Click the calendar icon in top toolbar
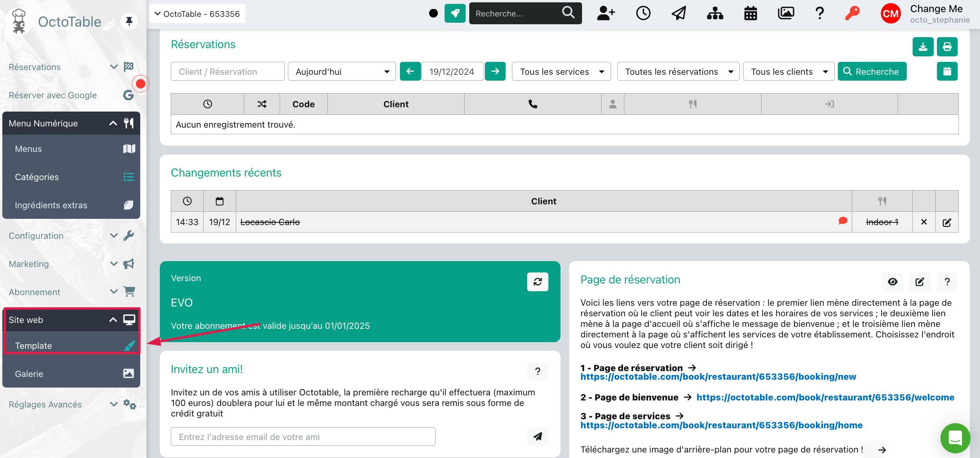The image size is (980, 458). [x=750, y=14]
